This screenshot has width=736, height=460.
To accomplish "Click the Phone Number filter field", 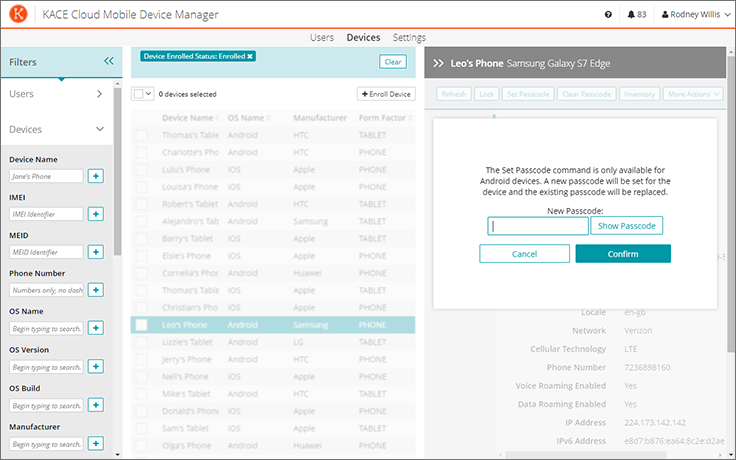I will coord(46,290).
